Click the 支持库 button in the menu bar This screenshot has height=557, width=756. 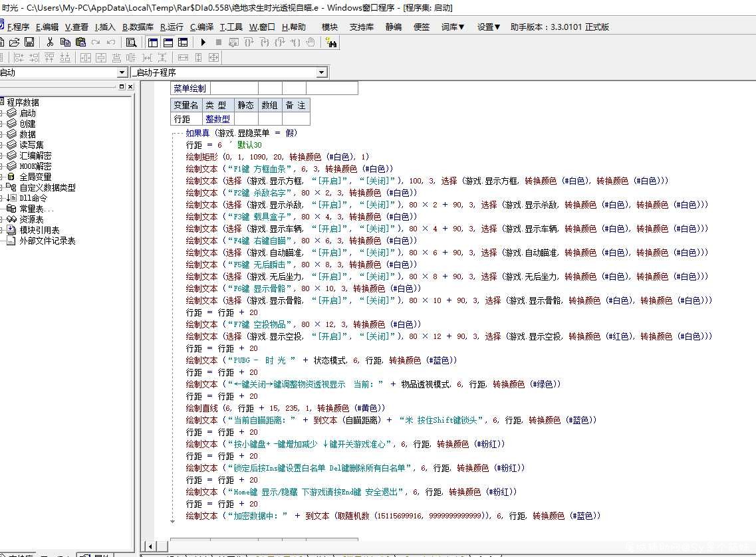coord(362,27)
